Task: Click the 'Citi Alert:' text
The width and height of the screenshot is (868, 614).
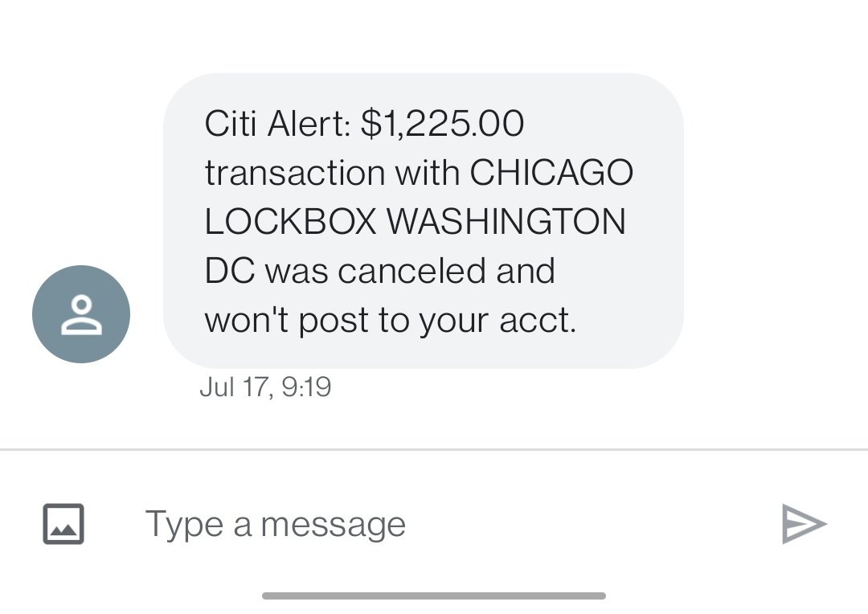Action: (x=277, y=123)
